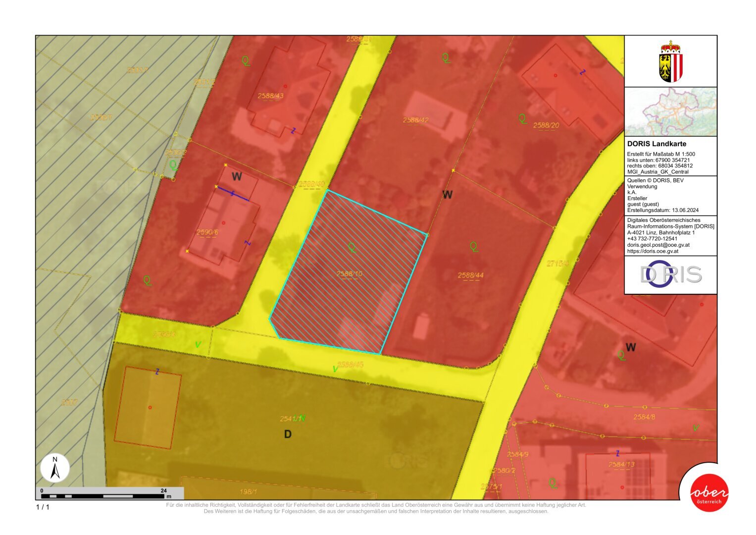Image resolution: width=756 pixels, height=535 pixels.
Task: Click the red-outlined building in parcel 2541/1
Action: click(148, 408)
